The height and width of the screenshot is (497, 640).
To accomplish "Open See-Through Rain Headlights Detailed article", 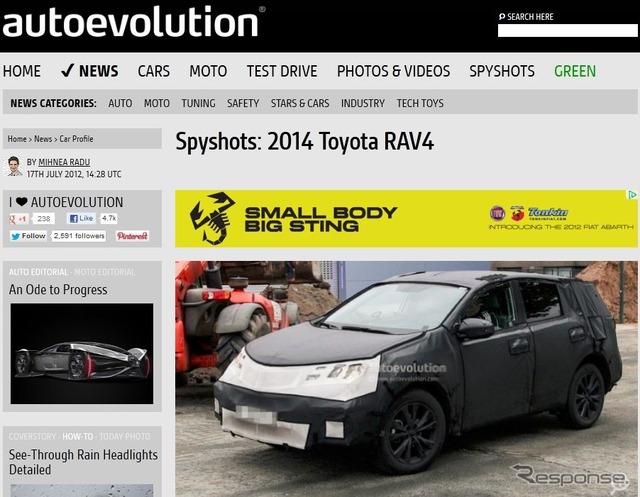I will pyautogui.click(x=83, y=462).
